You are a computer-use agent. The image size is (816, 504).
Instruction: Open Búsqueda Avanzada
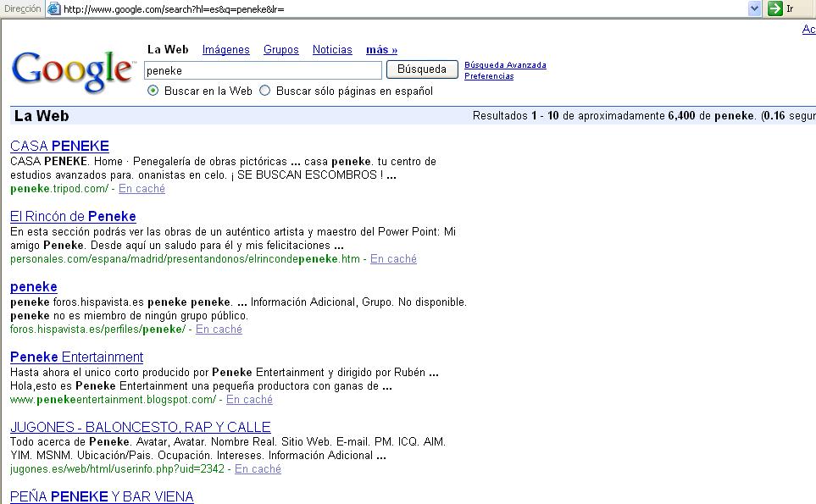click(504, 64)
